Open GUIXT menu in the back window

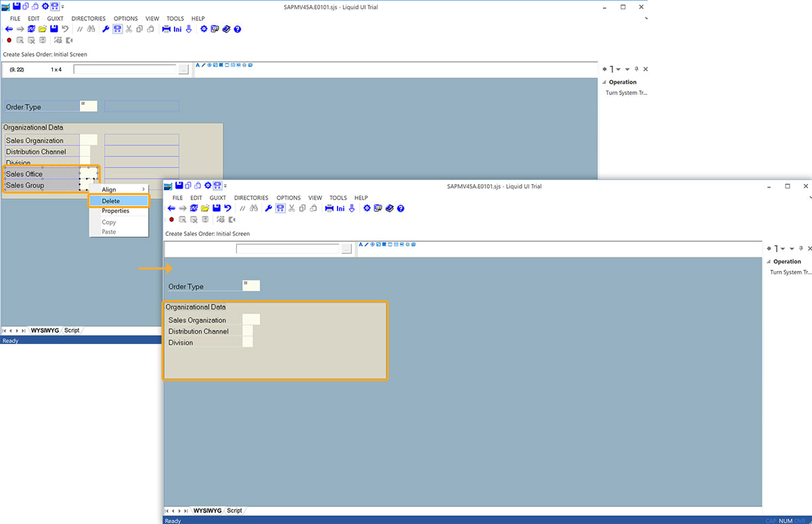point(55,18)
